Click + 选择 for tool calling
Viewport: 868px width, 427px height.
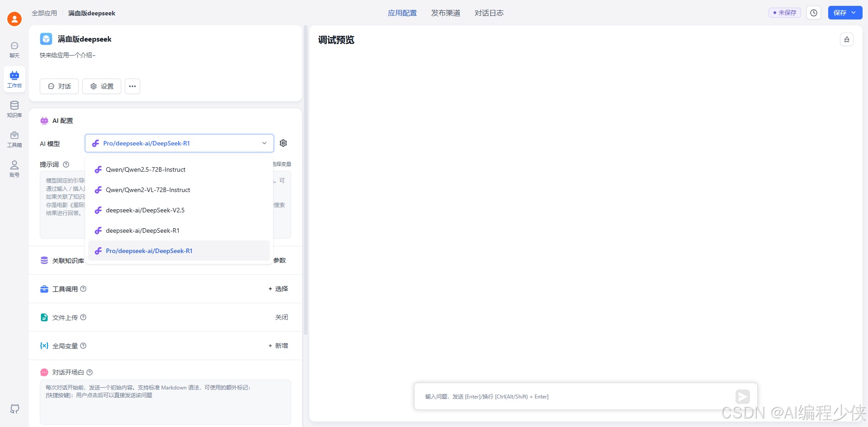pos(278,289)
